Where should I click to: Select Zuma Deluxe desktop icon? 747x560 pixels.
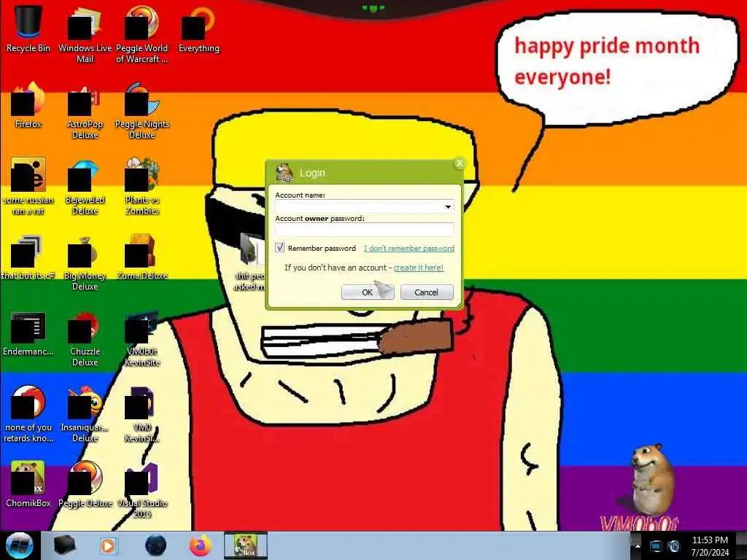pos(142,257)
